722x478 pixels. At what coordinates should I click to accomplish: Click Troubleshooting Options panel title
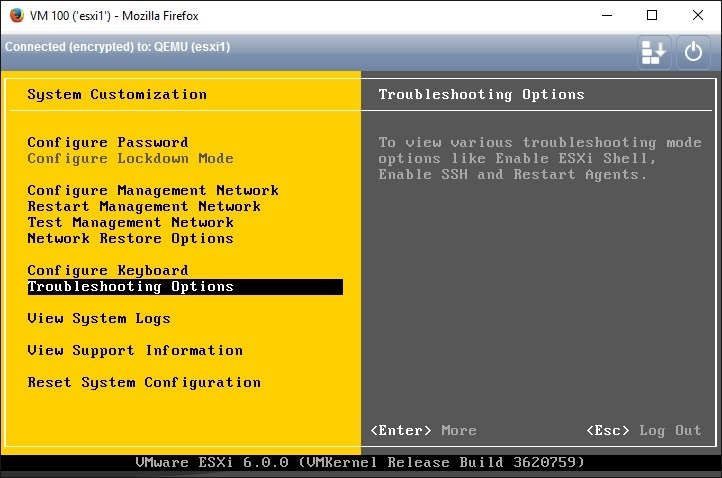(x=481, y=94)
